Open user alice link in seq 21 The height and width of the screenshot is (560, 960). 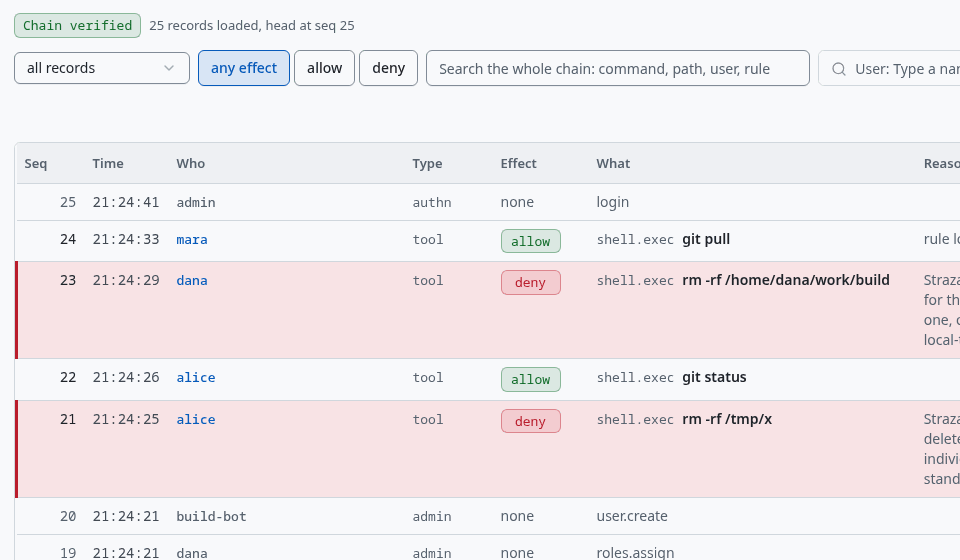tap(196, 419)
